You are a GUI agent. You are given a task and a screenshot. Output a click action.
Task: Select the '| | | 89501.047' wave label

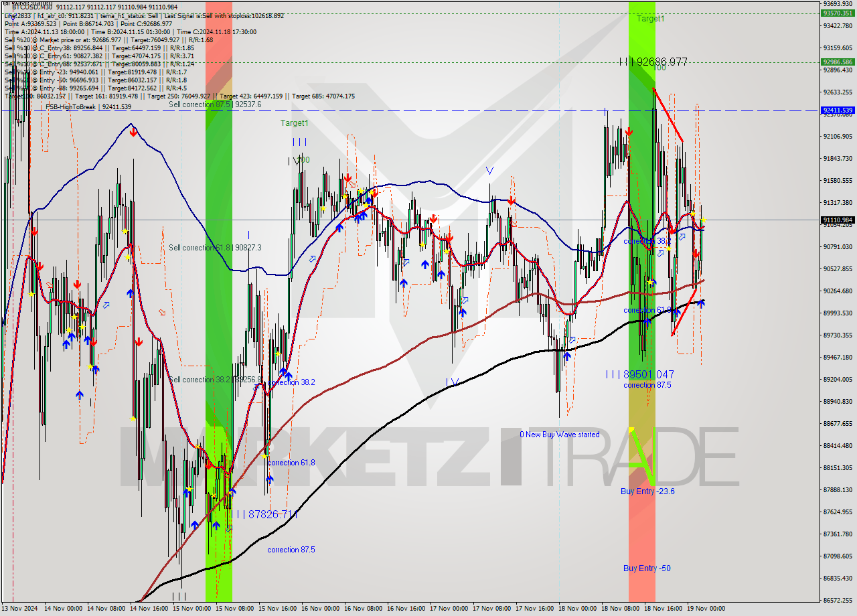639,374
